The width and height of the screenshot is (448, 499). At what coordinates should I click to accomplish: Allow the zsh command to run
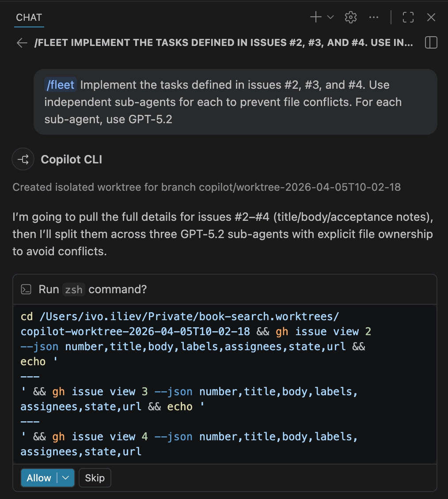click(x=39, y=478)
